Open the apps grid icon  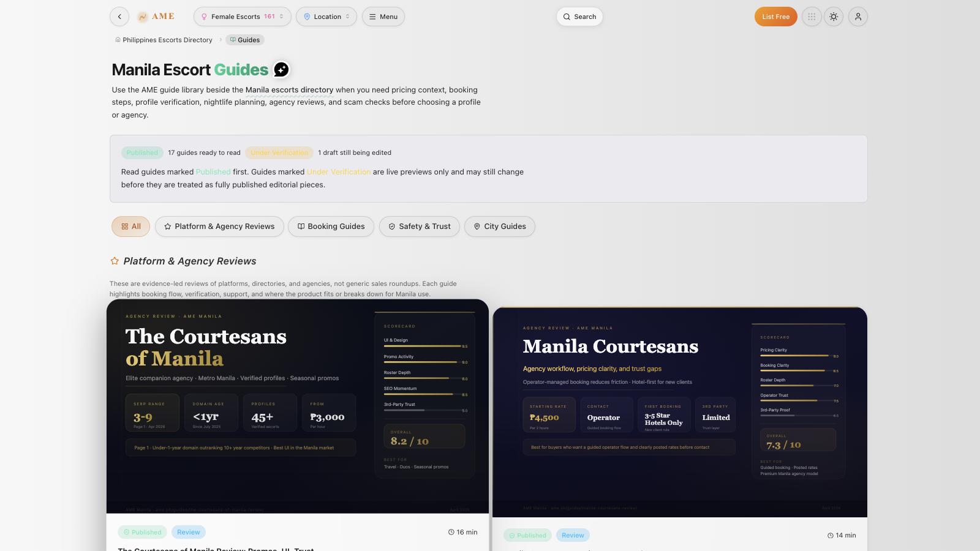[x=812, y=17]
